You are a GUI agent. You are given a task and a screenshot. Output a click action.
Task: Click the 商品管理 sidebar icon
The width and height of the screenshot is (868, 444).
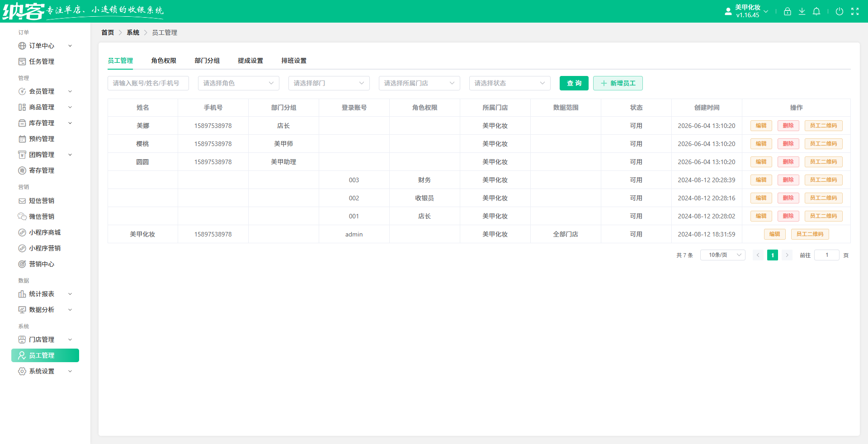22,107
